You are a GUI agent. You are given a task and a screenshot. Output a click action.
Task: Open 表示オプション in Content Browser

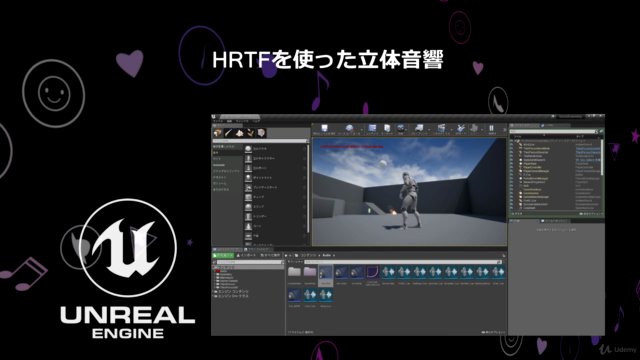(493, 332)
